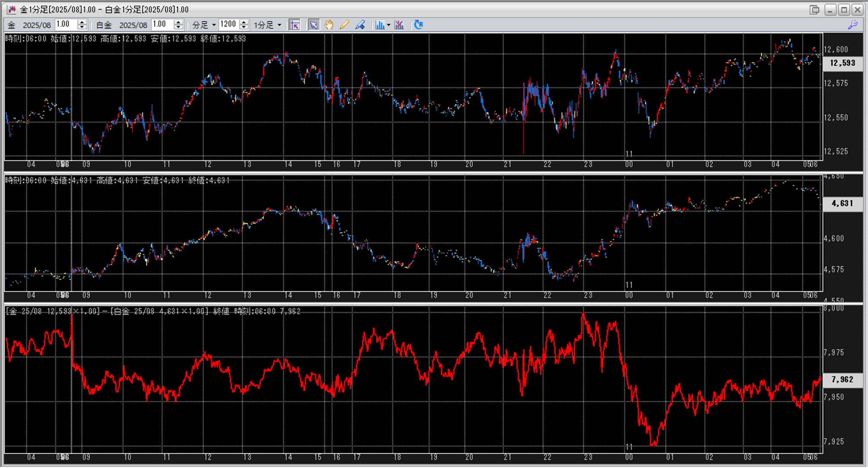Select the arrow pointer cursor tool

coord(314,25)
